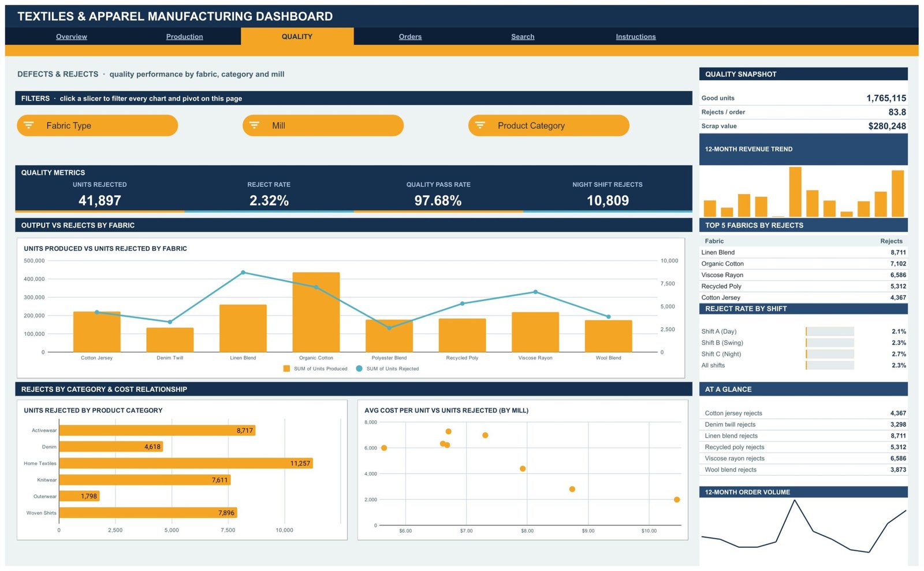Click the Product Category filter icon

click(480, 125)
